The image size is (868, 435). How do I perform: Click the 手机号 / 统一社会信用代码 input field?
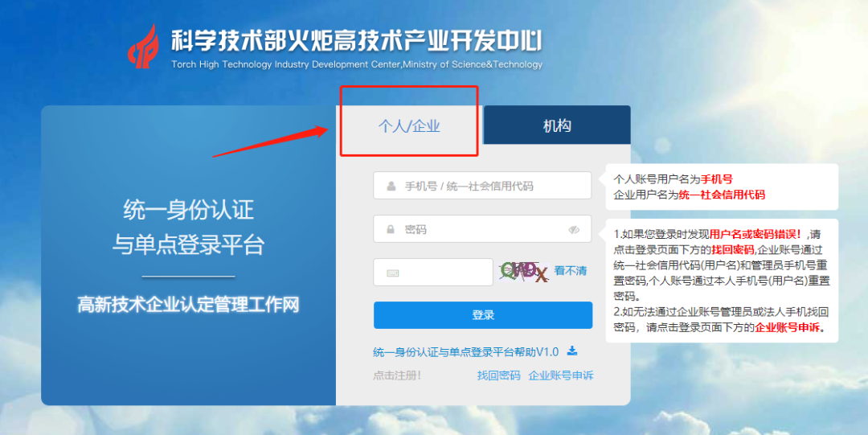(482, 186)
